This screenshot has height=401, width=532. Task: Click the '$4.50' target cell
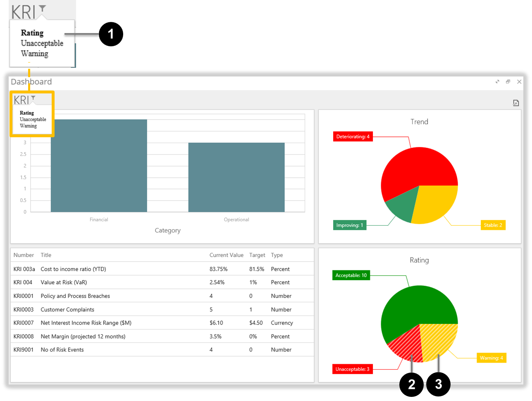point(256,323)
